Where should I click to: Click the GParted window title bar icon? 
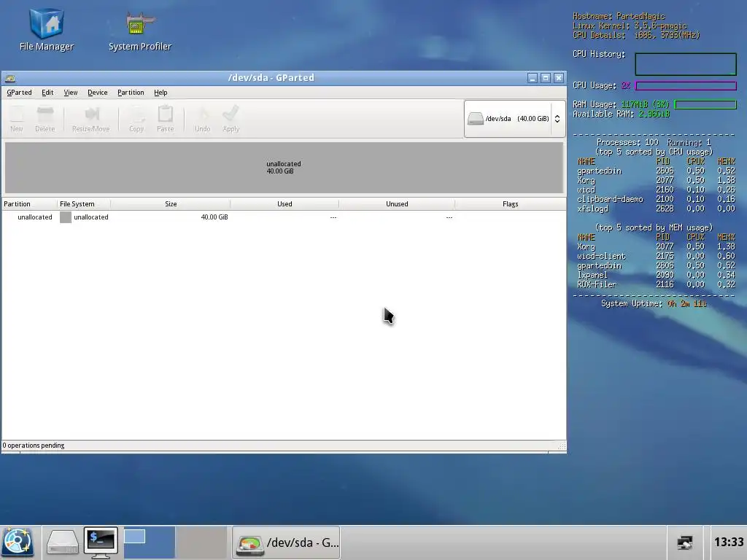click(x=10, y=78)
